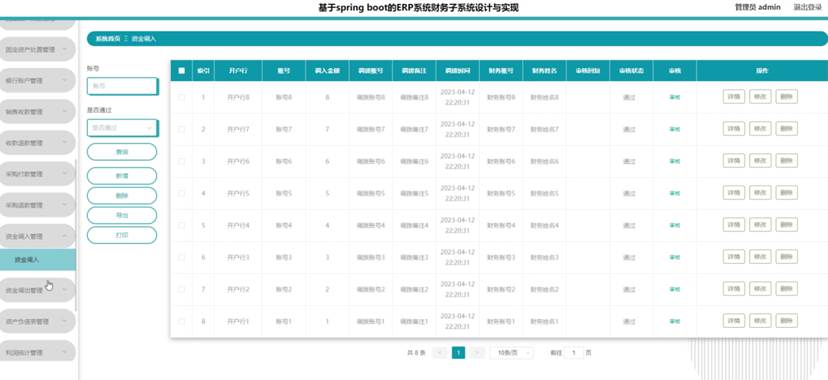Collapse the 资金调入管理 sidebar chevron
The image size is (828, 380).
64,236
